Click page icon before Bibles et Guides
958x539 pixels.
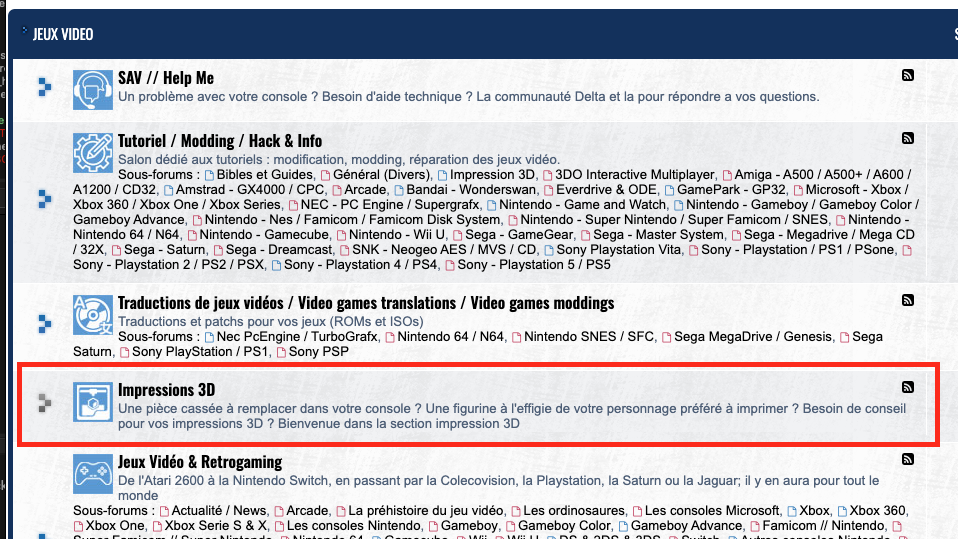[210, 175]
